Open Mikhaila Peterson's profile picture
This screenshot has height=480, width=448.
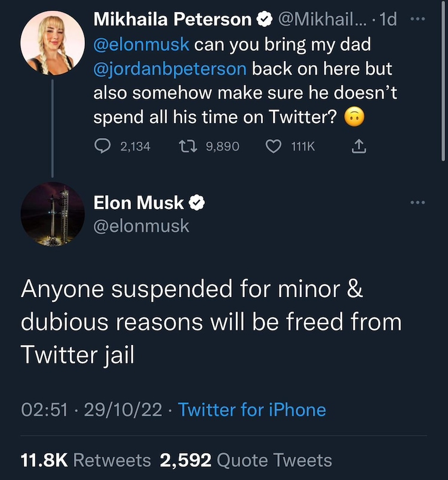(x=53, y=42)
